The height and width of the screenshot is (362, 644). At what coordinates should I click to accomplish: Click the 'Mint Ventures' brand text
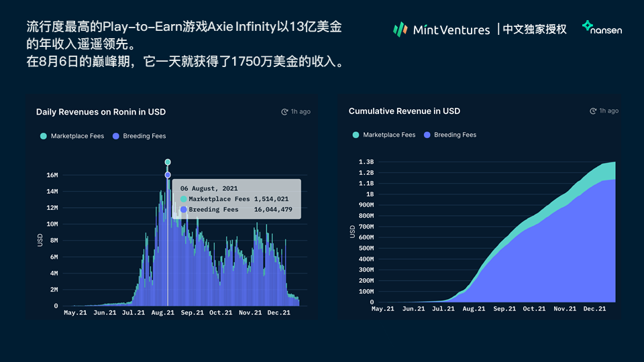[x=451, y=30]
